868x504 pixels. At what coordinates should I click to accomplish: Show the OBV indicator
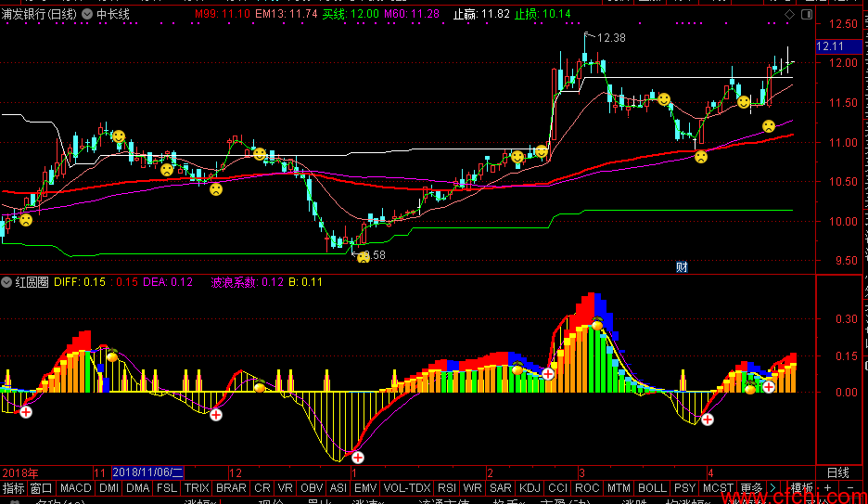tap(312, 488)
